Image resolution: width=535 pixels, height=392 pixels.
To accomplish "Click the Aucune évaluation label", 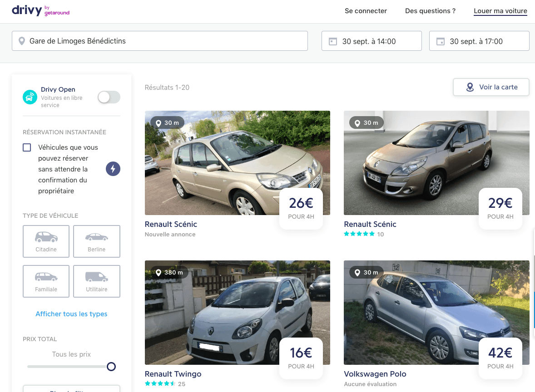I will coord(370,384).
